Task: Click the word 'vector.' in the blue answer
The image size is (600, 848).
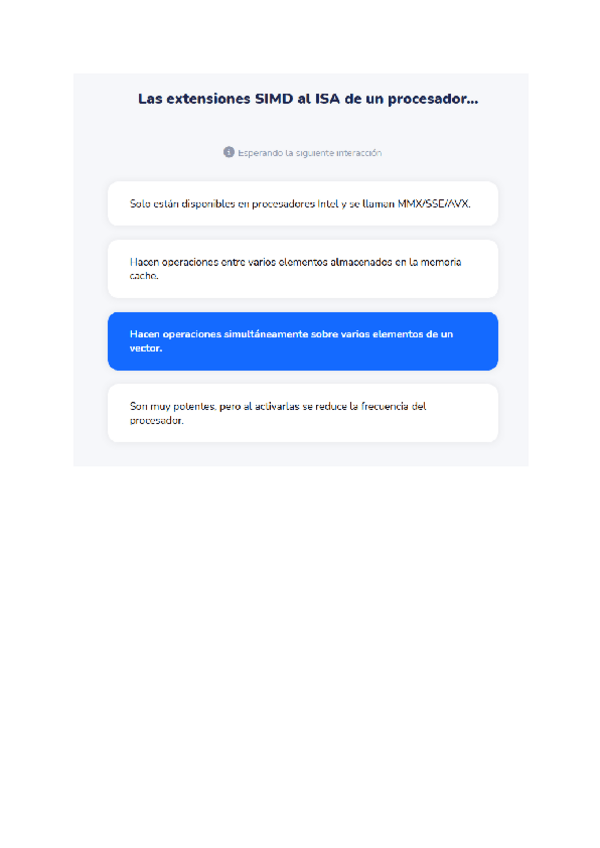Action: (x=146, y=348)
